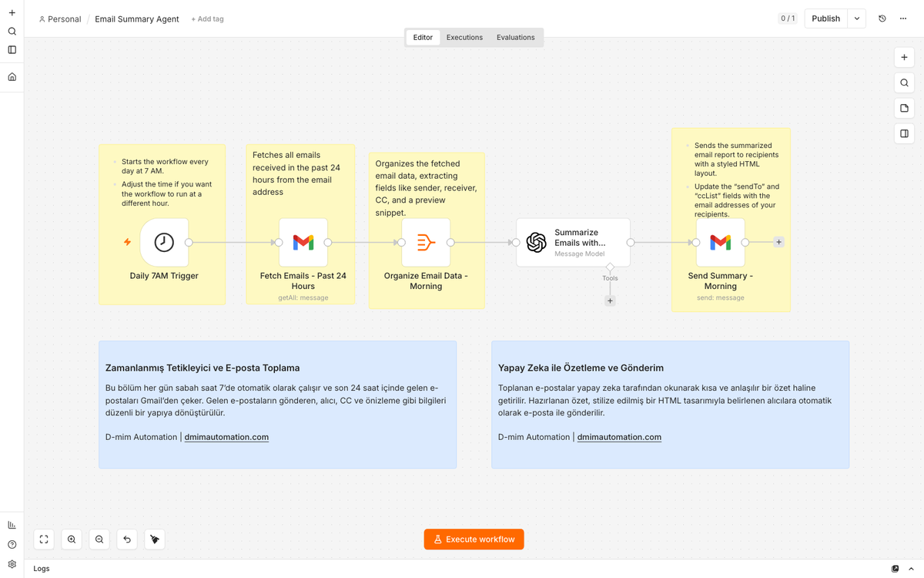Open the insights chart icon in sidebar
Screen dimensions: 924x578
(x=12, y=525)
